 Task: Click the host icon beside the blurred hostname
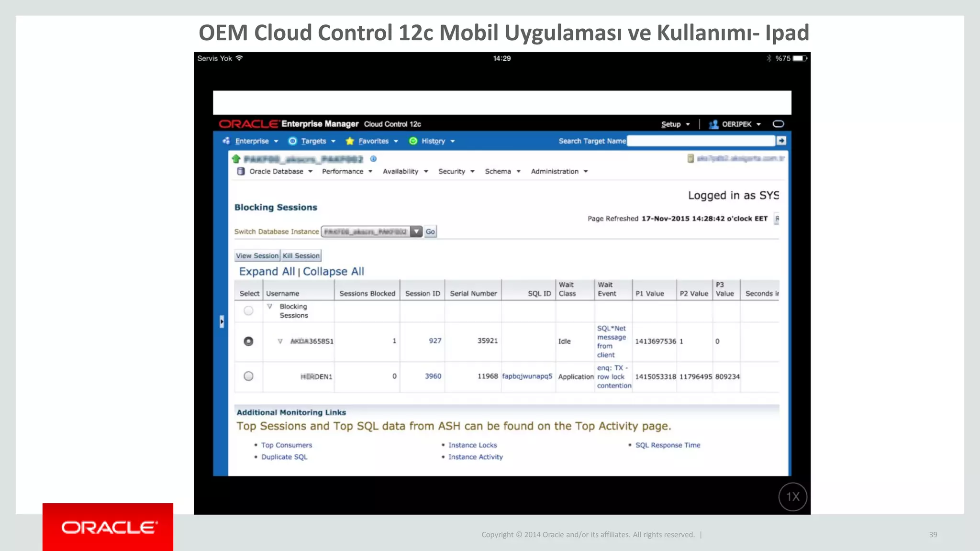(690, 158)
